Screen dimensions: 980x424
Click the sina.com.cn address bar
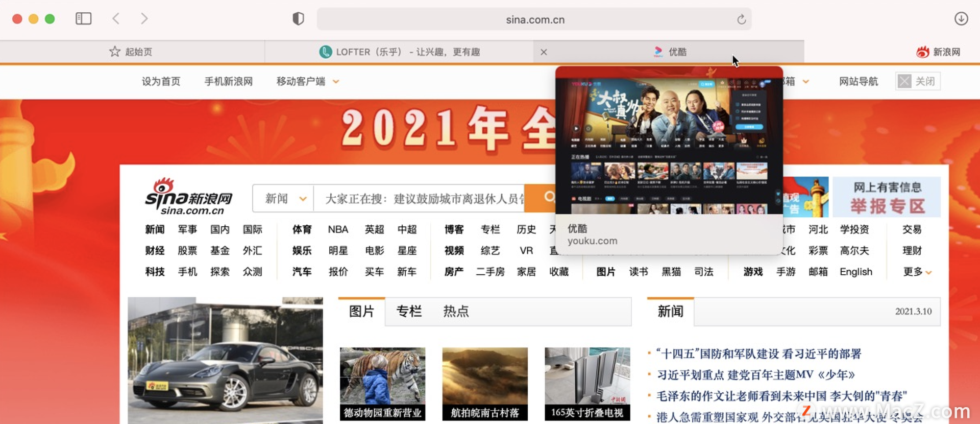click(x=534, y=19)
